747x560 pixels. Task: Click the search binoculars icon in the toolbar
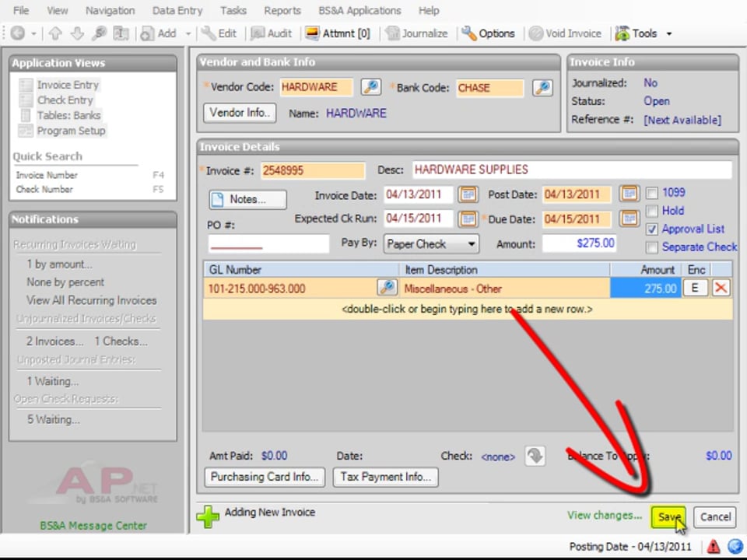[99, 33]
